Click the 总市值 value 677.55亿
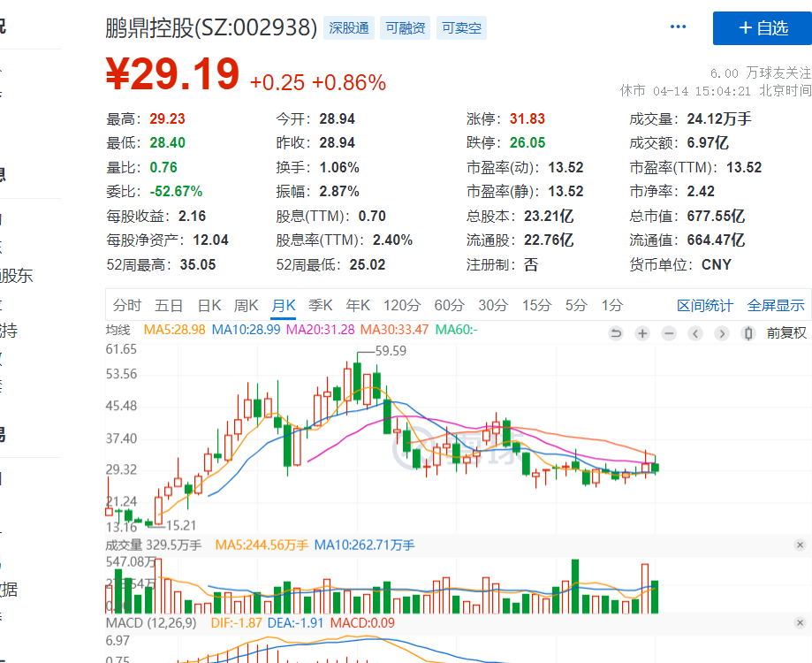Viewport: 812px width, 663px height. [x=716, y=216]
